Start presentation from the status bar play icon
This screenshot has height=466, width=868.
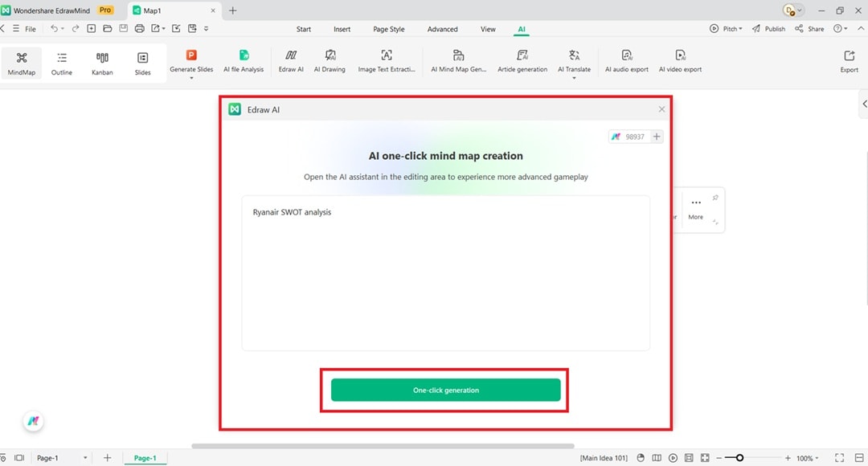point(673,458)
